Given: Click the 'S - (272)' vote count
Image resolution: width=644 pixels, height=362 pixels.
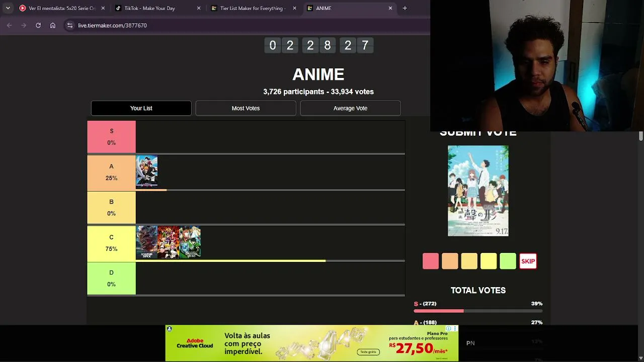Looking at the screenshot, I should point(425,304).
